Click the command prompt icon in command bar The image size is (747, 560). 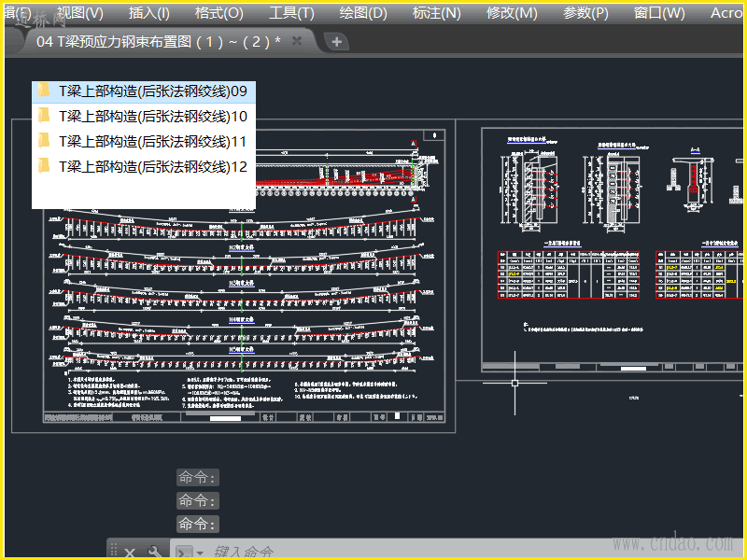184,552
